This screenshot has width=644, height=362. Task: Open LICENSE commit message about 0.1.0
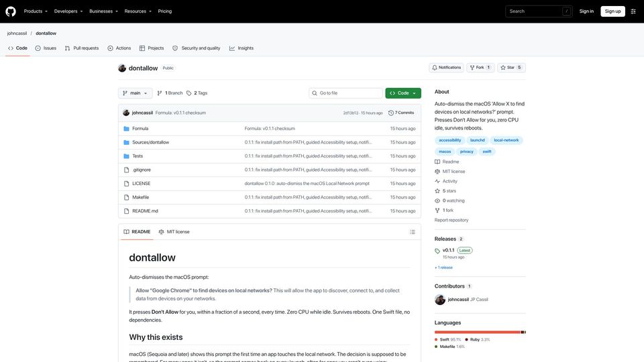pos(307,184)
